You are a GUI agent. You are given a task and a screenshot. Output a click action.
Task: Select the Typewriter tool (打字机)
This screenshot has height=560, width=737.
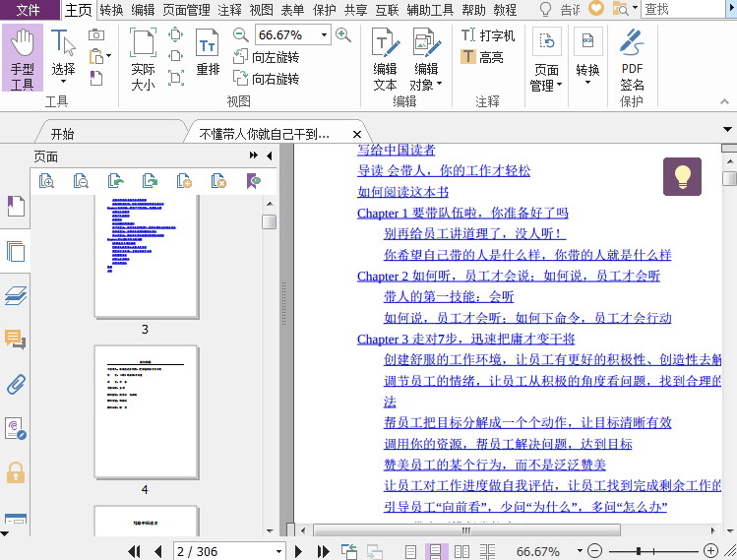[488, 35]
